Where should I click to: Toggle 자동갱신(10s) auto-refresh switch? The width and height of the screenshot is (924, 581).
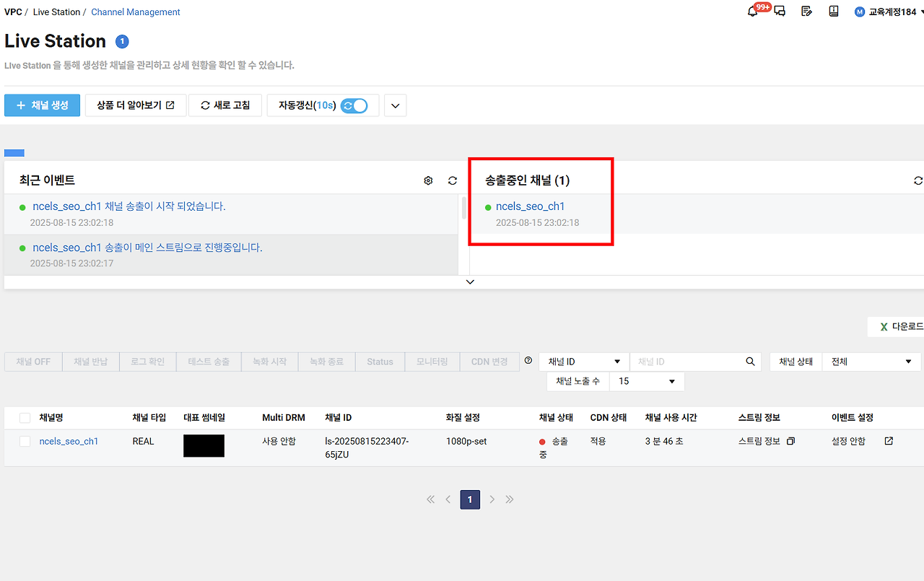click(x=353, y=105)
